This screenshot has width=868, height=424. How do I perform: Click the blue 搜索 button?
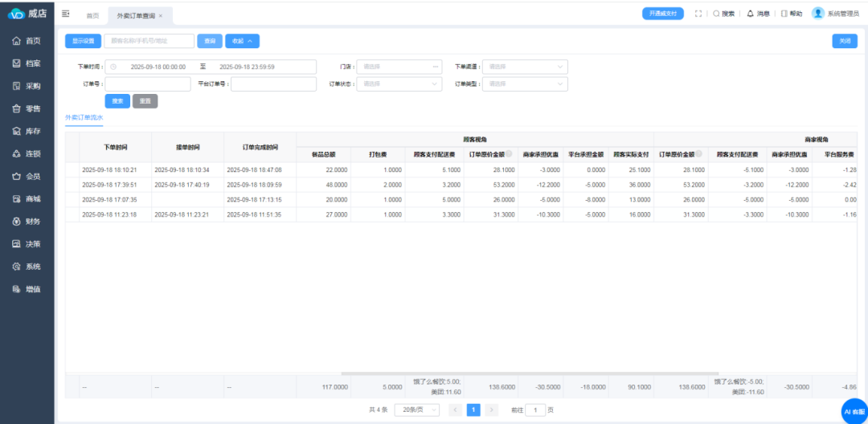pyautogui.click(x=117, y=101)
